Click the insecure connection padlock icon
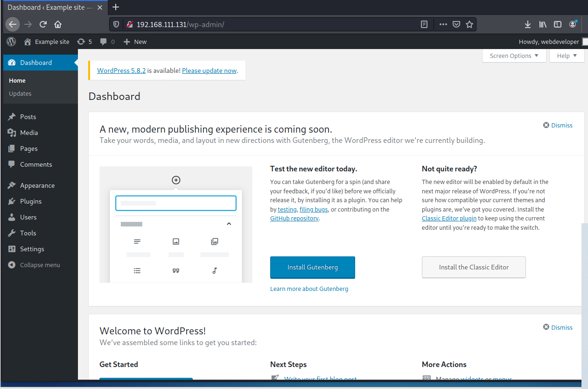 point(130,24)
